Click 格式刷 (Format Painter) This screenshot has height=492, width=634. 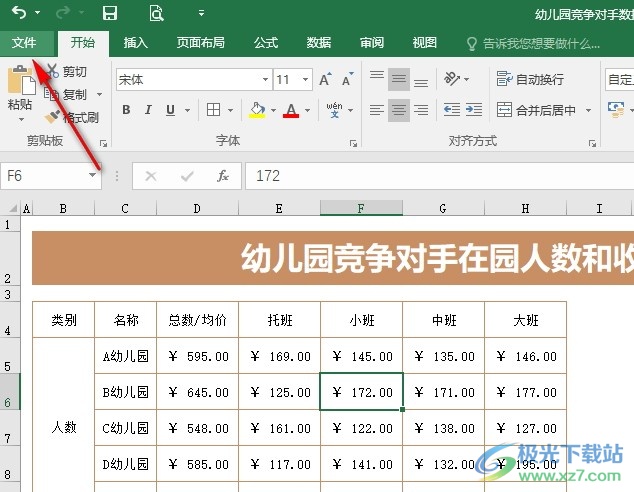tap(72, 117)
